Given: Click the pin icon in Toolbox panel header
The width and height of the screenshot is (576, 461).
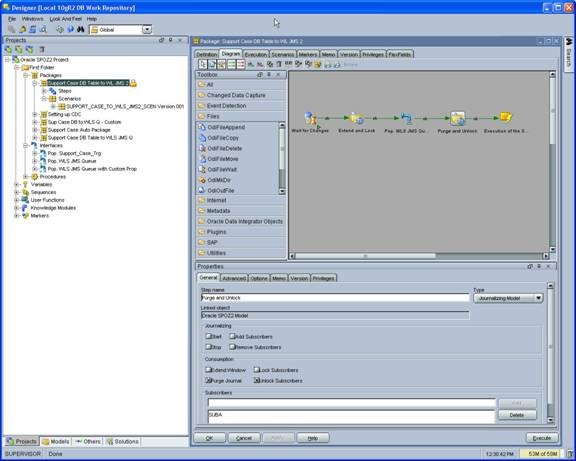Looking at the screenshot, I should [269, 75].
